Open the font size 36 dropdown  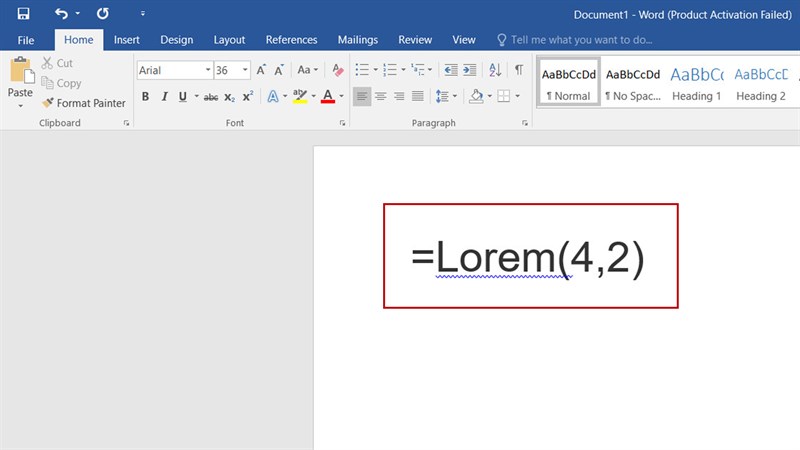coord(245,70)
